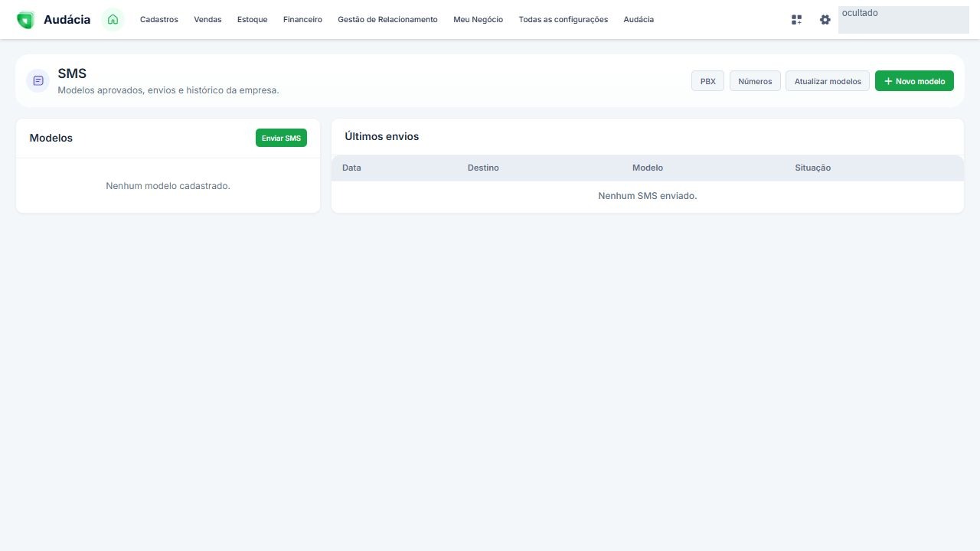Viewport: 980px width, 551px height.
Task: Click the Data column header
Action: click(351, 168)
